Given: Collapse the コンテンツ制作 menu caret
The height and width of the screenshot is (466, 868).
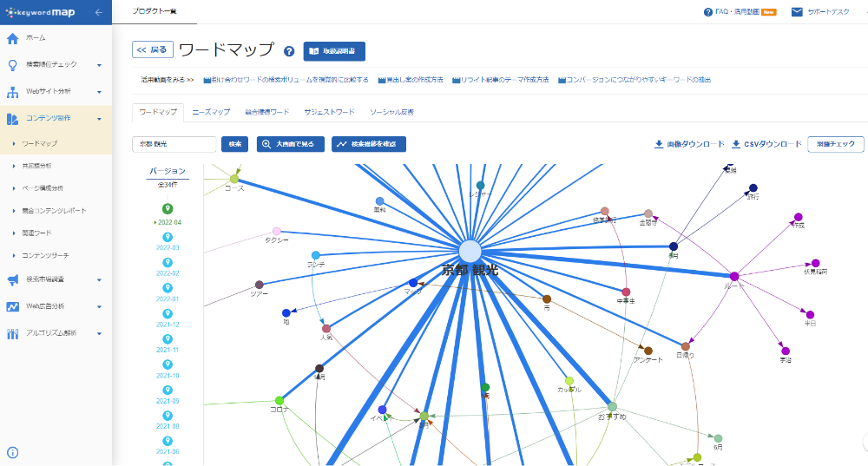Looking at the screenshot, I should [99, 119].
